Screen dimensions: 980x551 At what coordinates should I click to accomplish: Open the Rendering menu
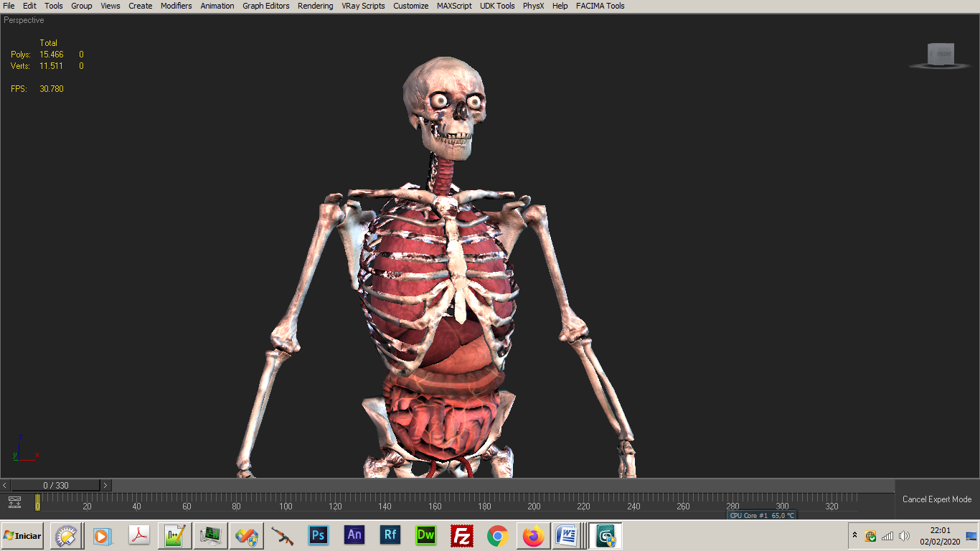(315, 6)
